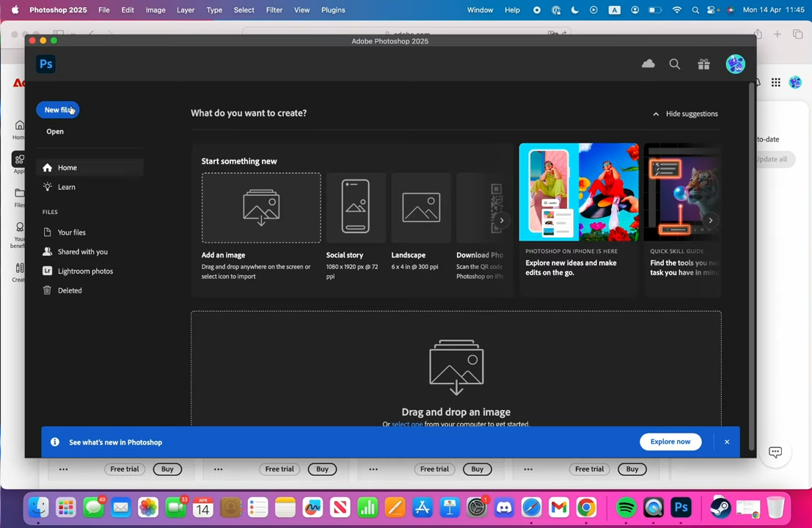Click the Explore now button
The height and width of the screenshot is (528, 812).
tap(670, 441)
